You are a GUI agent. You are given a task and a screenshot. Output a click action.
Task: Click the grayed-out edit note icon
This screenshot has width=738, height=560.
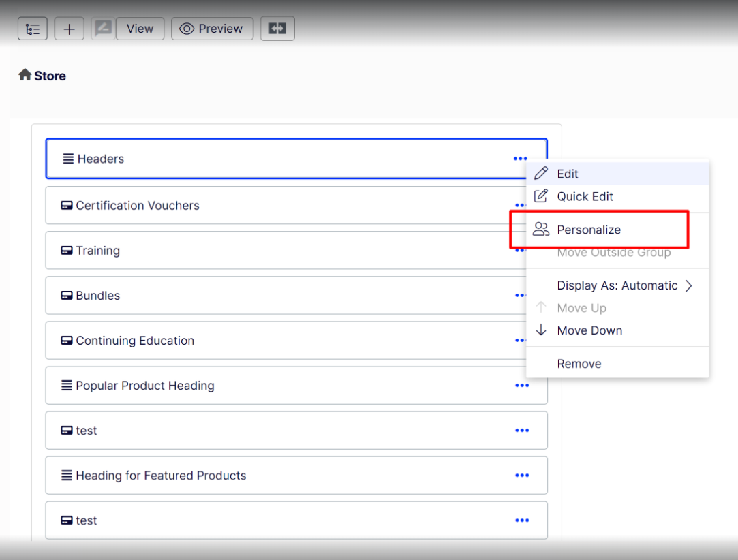pos(103,29)
